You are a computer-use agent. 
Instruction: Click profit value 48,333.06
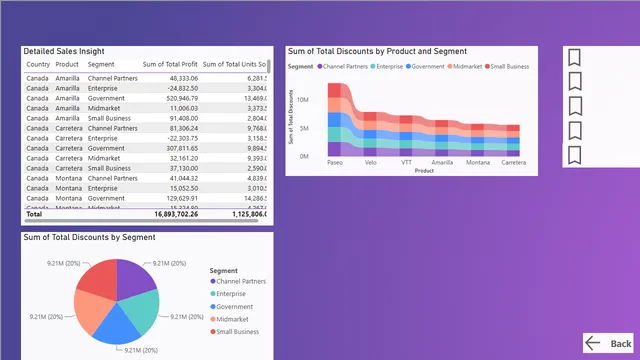click(184, 78)
